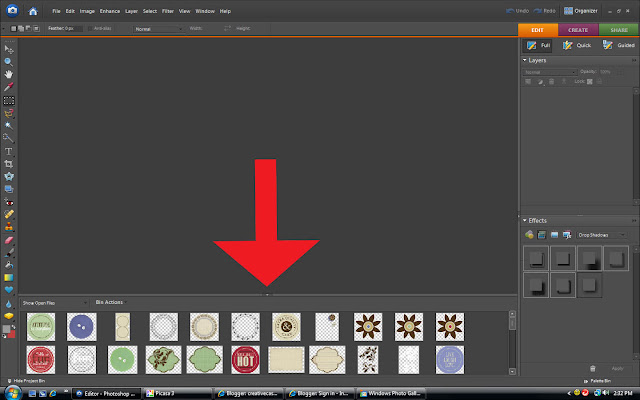Open the selection Mode dropdown showing Normal
Viewport: 640px width, 400px height.
click(158, 29)
